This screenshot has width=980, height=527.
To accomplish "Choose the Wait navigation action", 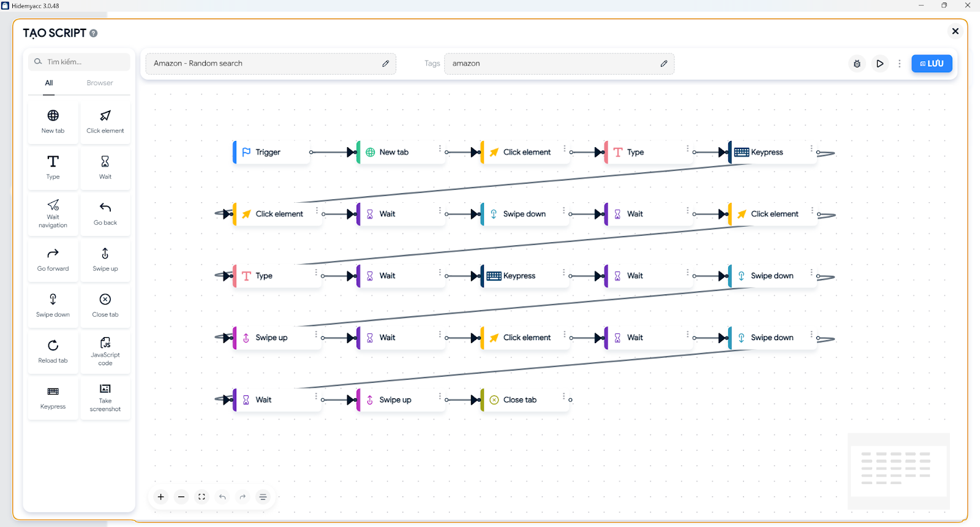I will click(x=53, y=214).
